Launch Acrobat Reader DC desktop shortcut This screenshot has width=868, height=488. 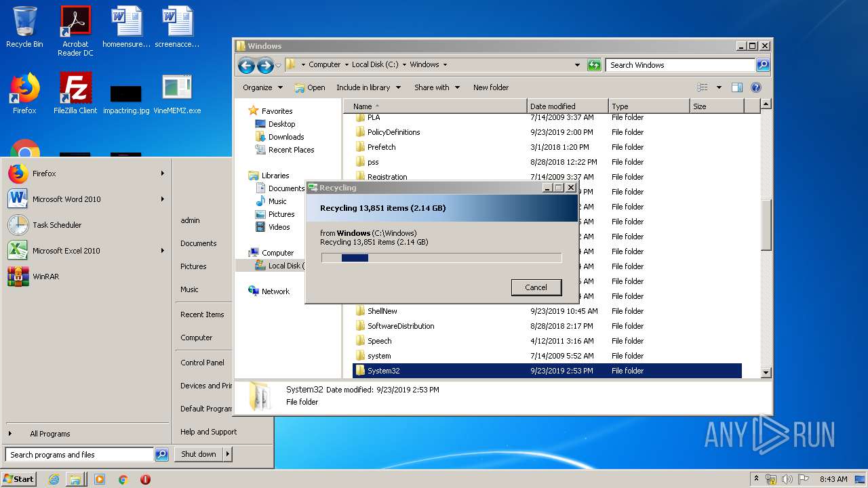(x=75, y=31)
